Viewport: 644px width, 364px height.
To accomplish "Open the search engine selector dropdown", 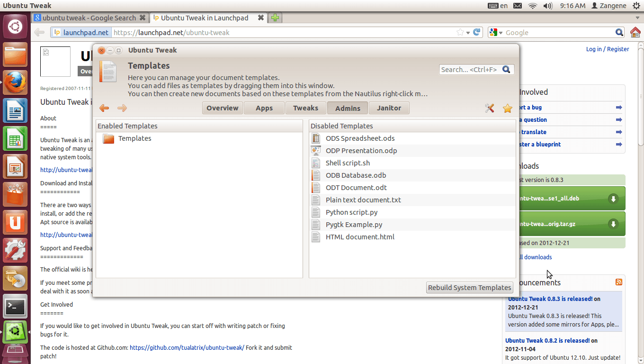I will (495, 32).
